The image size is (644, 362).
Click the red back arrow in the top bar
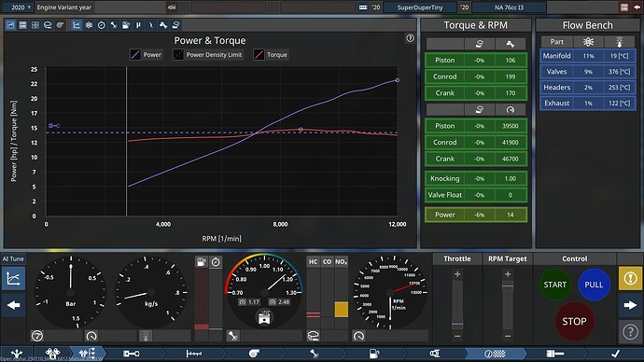tap(637, 7)
